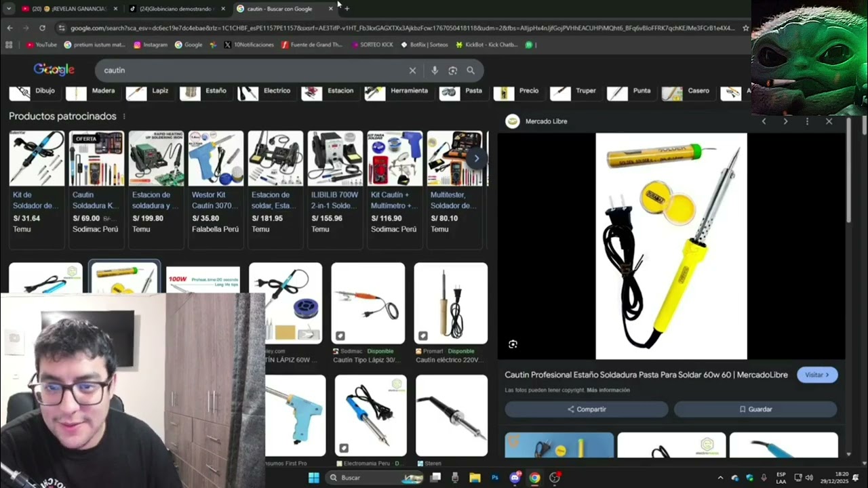Open the taskbar volume control
The width and height of the screenshot is (868, 488).
click(x=809, y=478)
